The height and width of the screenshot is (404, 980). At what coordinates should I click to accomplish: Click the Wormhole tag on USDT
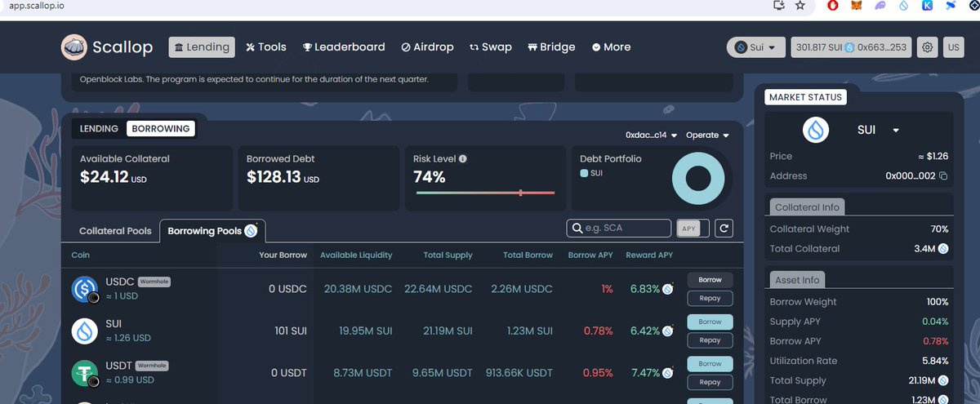pyautogui.click(x=151, y=366)
